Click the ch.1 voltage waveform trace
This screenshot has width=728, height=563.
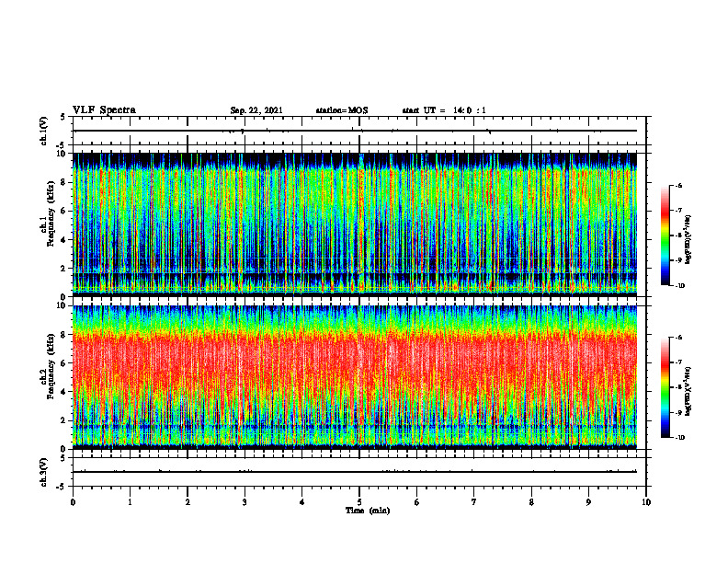(355, 131)
